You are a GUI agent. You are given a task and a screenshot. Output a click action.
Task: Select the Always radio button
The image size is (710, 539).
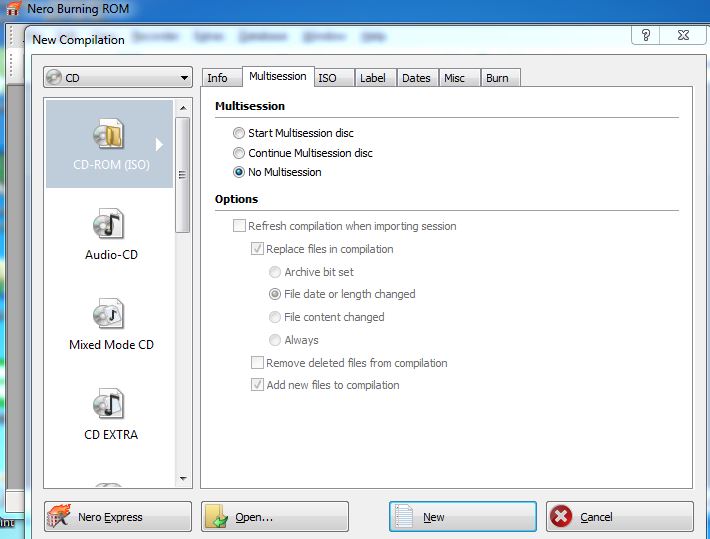(275, 340)
